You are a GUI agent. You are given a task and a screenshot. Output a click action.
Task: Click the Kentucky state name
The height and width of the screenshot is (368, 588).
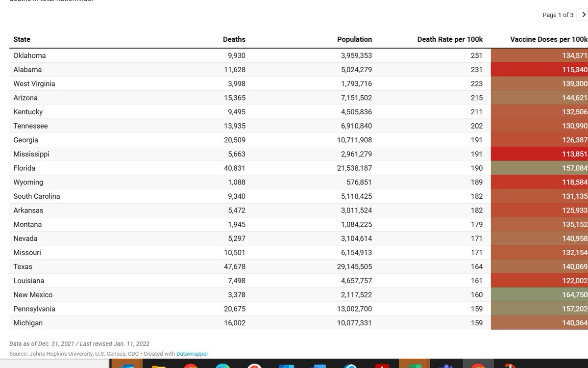pos(28,112)
